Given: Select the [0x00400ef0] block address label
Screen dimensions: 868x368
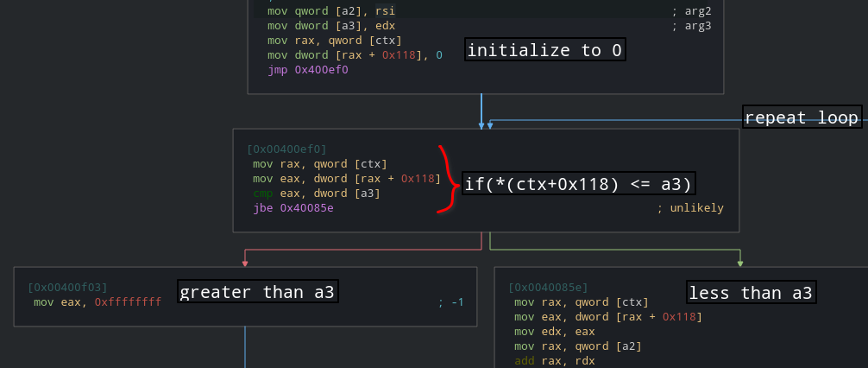Looking at the screenshot, I should coord(286,149).
